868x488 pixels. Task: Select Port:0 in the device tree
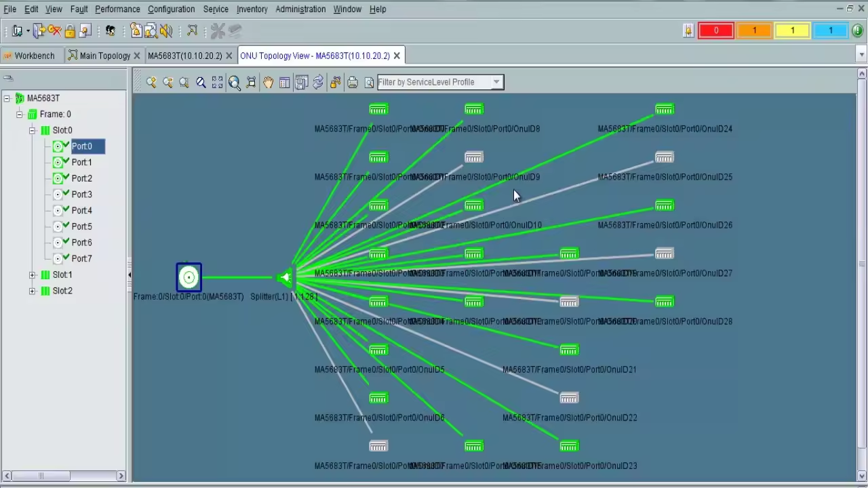(x=81, y=146)
